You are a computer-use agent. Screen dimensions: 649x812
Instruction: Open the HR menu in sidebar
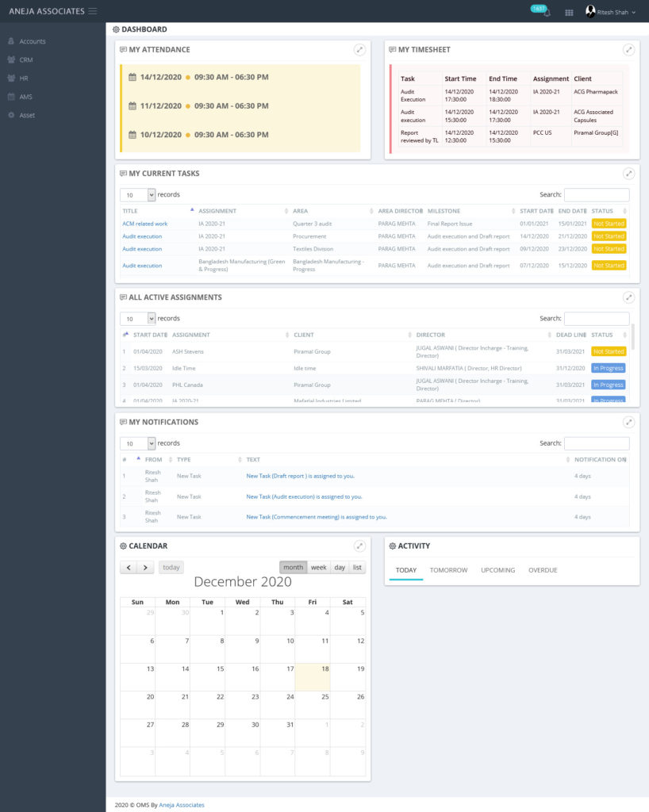point(24,79)
